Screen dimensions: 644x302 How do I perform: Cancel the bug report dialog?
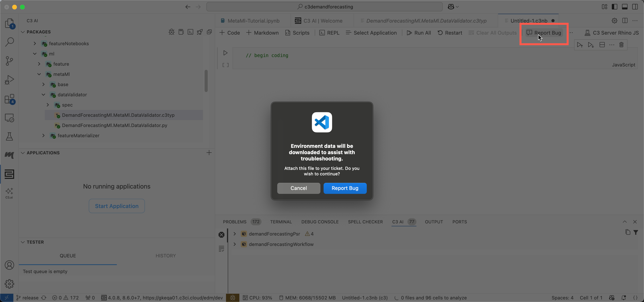point(298,188)
